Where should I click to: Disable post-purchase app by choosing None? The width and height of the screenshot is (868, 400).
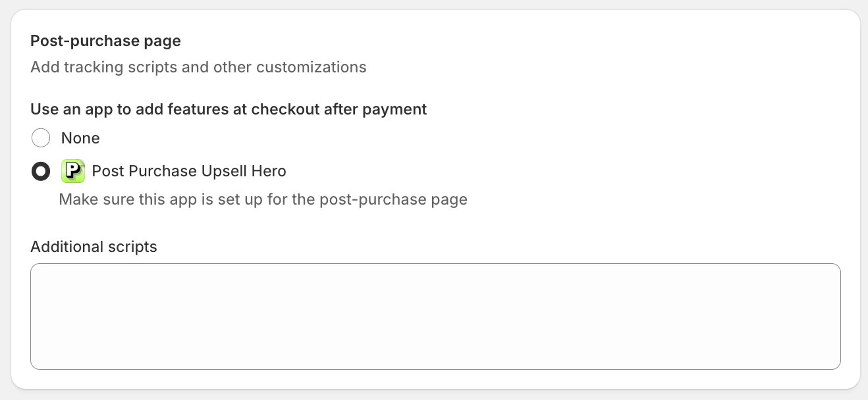[41, 138]
